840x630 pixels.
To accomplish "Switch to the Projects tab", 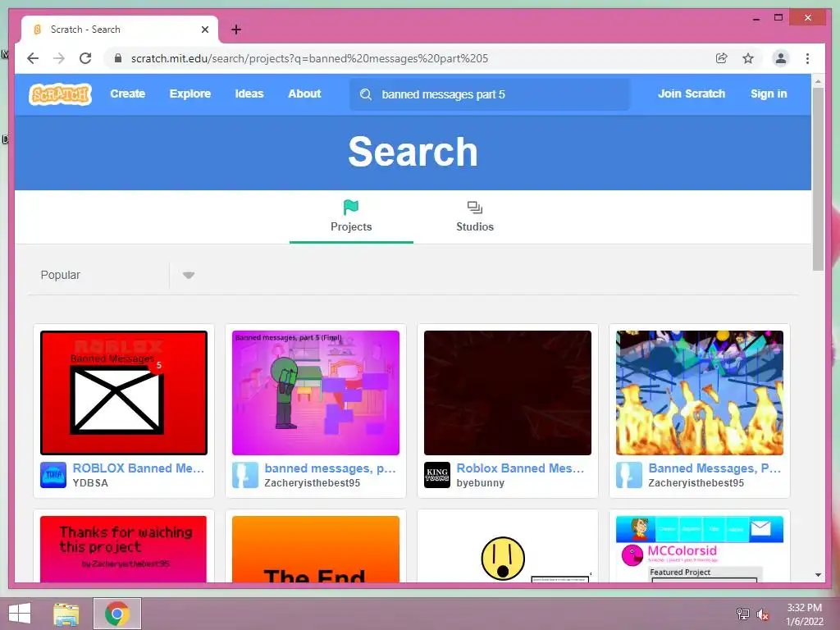I will pos(351,217).
